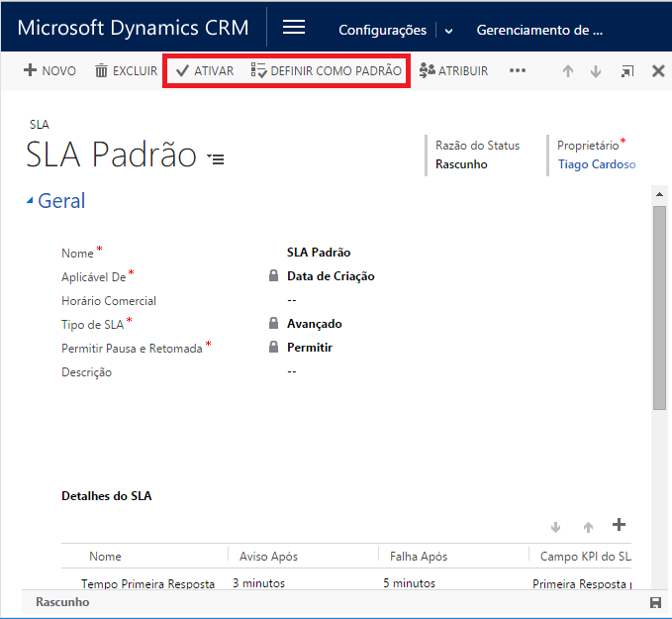Open owner Tiago Cardoso link

596,164
